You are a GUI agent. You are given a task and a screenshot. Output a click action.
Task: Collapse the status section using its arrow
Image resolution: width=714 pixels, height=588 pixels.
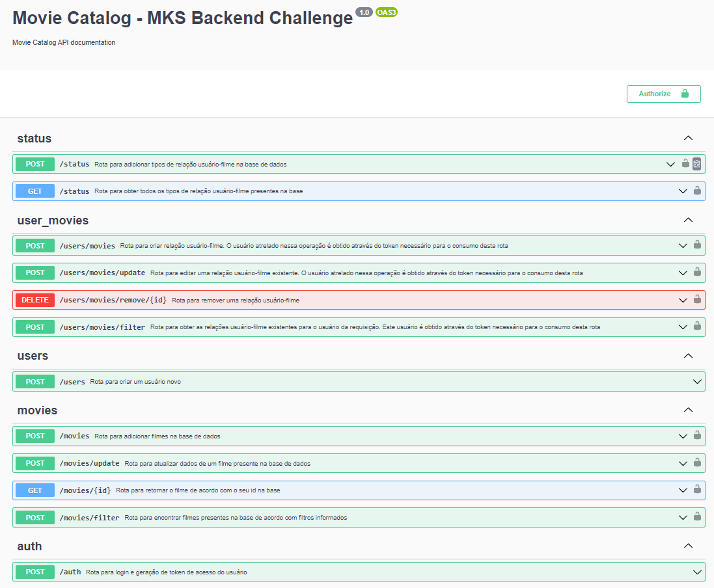pos(688,138)
